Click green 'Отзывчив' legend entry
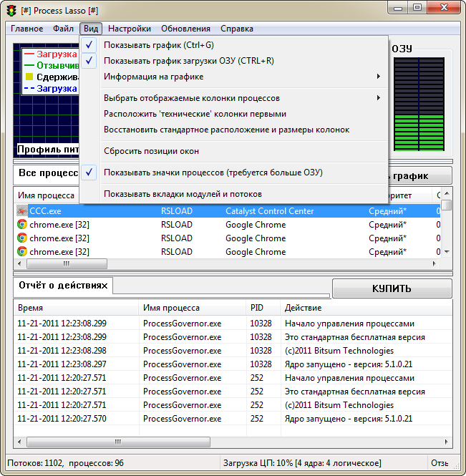This screenshot has width=466, height=476. (52, 65)
